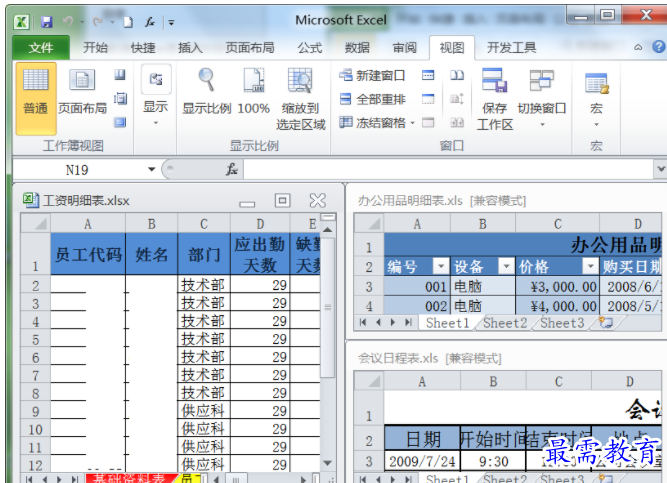Click the full screen view icon
Screen dimensions: 667x483
pos(120,123)
